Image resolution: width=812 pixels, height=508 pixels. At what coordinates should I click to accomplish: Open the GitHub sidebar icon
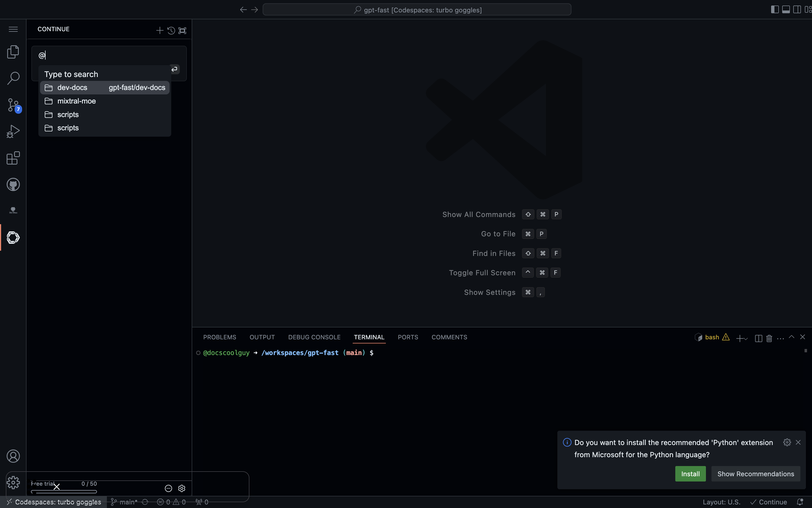(13, 184)
